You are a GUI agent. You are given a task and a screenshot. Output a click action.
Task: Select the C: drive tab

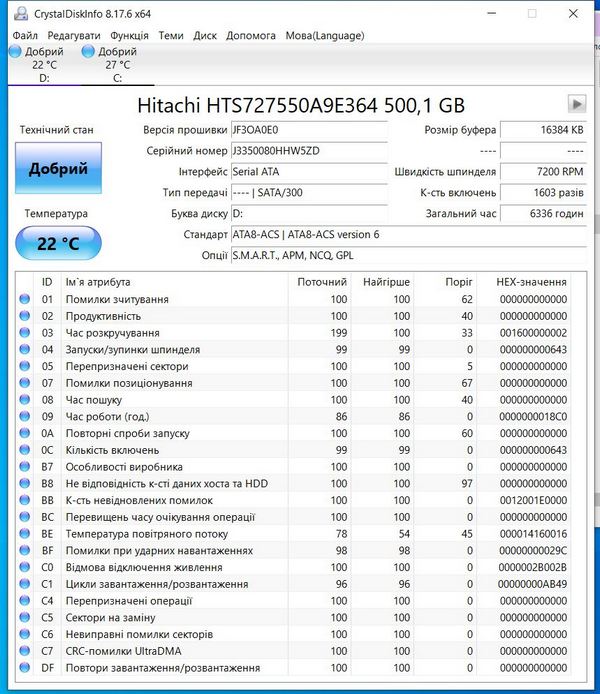117,64
